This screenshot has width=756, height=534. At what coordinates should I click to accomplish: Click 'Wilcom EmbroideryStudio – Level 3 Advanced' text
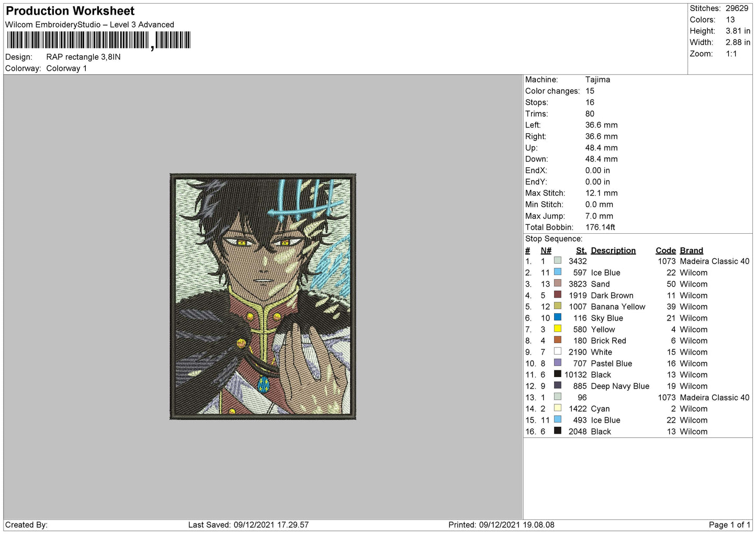pos(89,25)
